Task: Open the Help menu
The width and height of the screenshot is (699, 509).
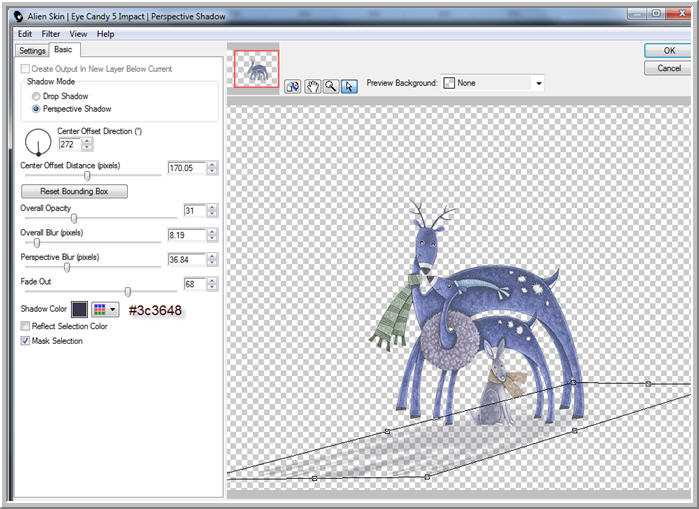Action: (x=106, y=34)
